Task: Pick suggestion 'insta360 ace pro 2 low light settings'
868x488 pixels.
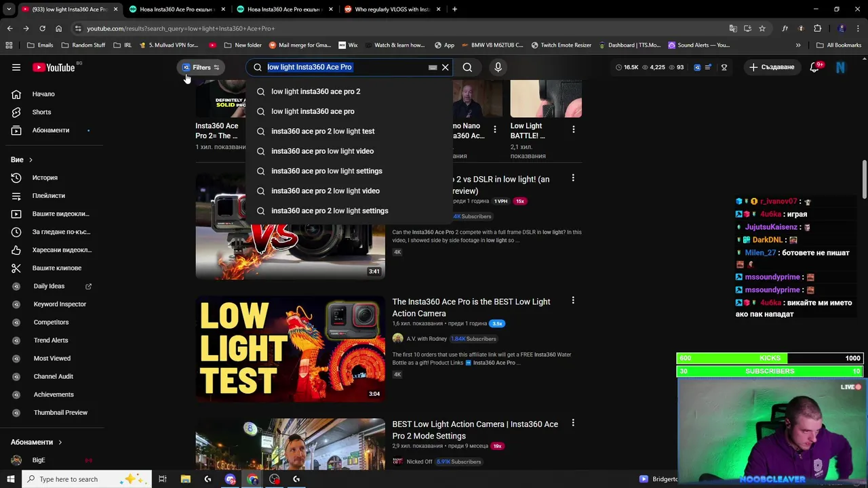Action: [x=350, y=211]
